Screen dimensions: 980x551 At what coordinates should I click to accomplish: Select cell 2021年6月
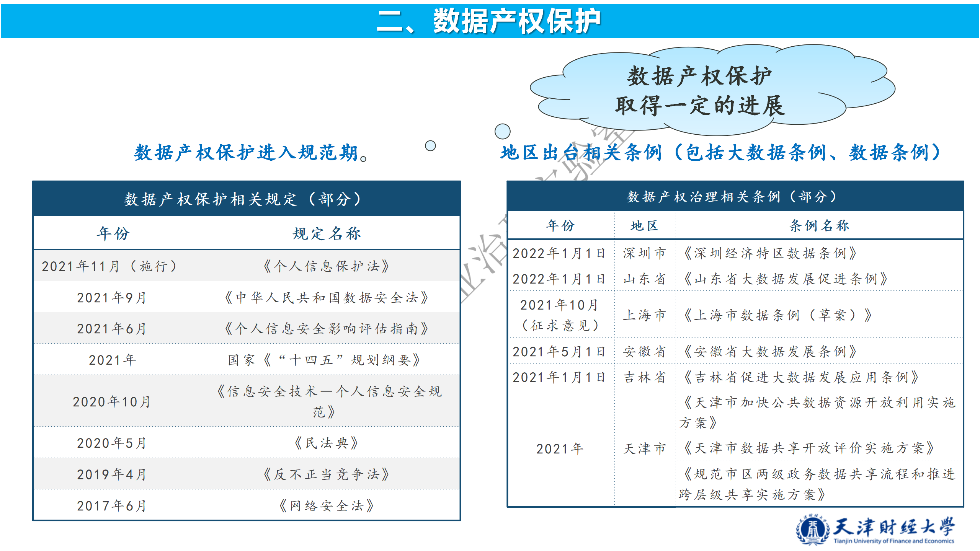[114, 328]
